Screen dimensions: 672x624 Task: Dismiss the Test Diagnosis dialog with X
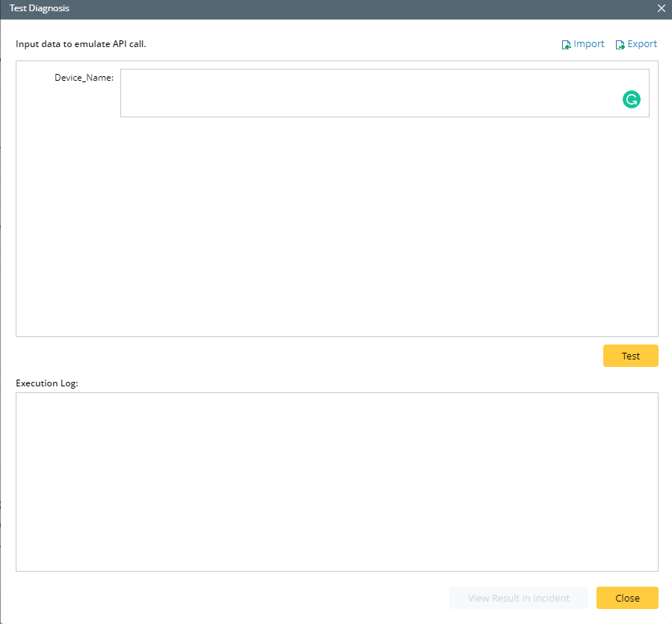click(x=661, y=8)
